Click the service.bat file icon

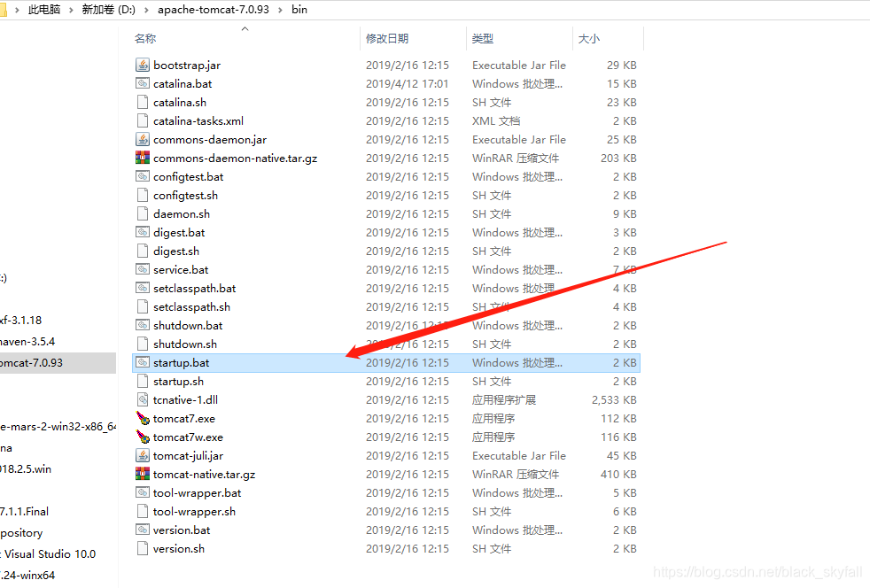tap(143, 269)
